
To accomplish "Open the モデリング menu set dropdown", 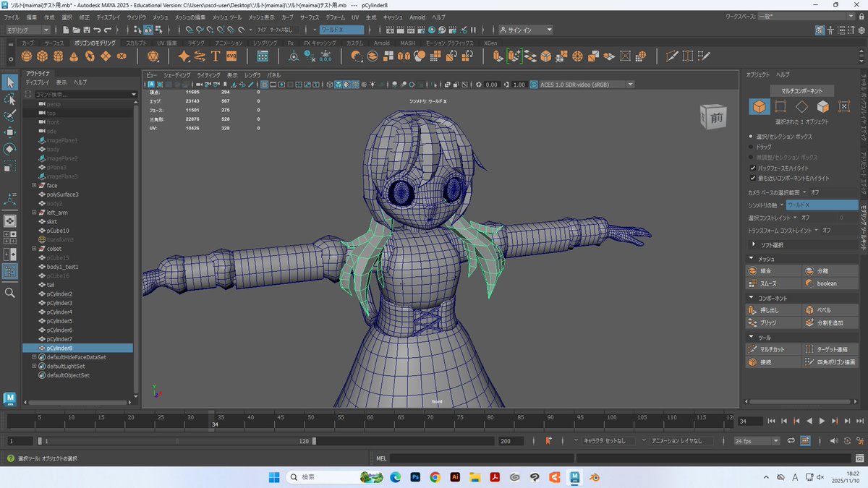I will tap(27, 30).
